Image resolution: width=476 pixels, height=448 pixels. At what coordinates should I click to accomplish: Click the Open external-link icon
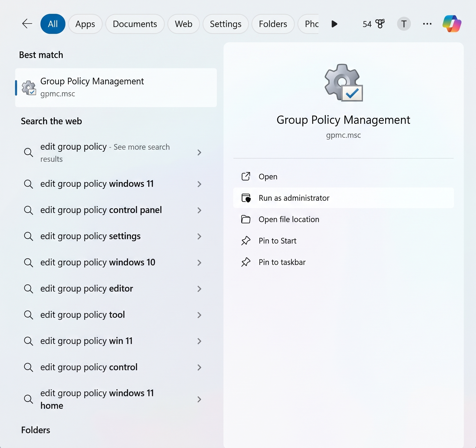(x=246, y=176)
